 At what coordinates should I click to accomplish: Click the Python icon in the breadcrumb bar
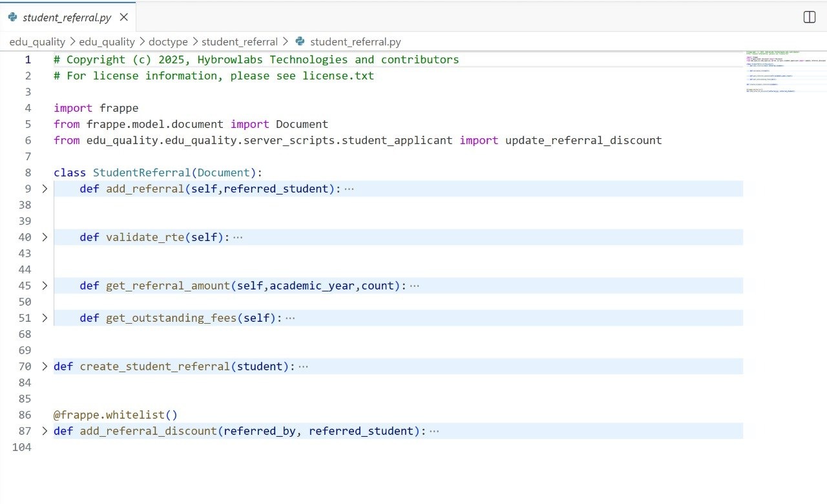click(298, 41)
